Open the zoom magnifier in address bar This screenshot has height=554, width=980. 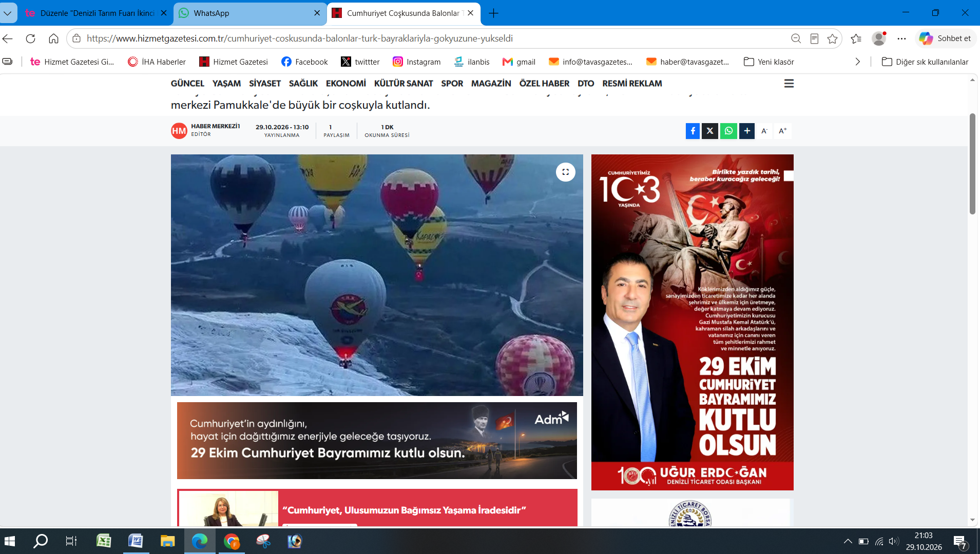(x=796, y=38)
